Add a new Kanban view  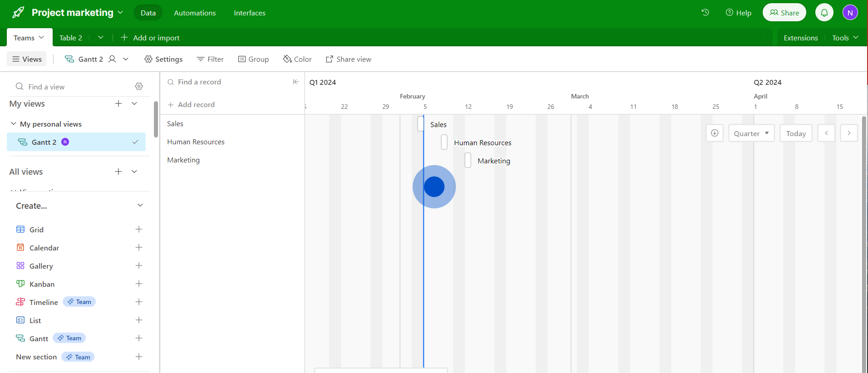[139, 284]
